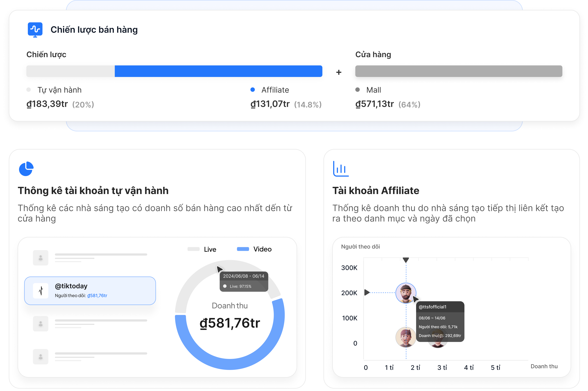
Task: Click the creator avatar on the dashed line near 0
Action: [x=406, y=337]
